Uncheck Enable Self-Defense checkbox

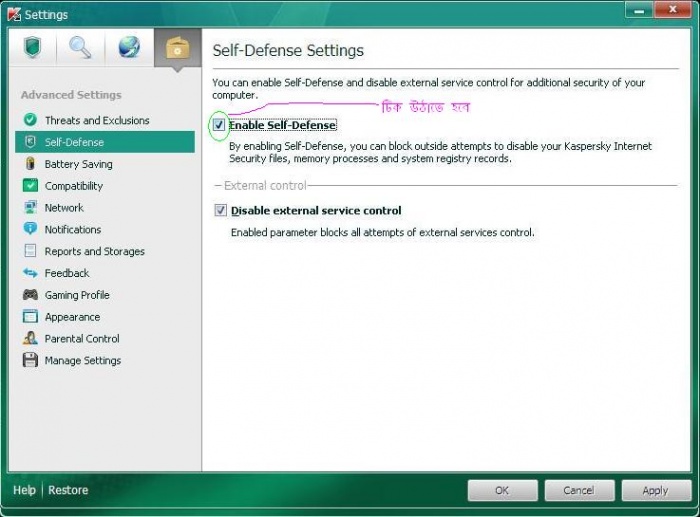(219, 125)
